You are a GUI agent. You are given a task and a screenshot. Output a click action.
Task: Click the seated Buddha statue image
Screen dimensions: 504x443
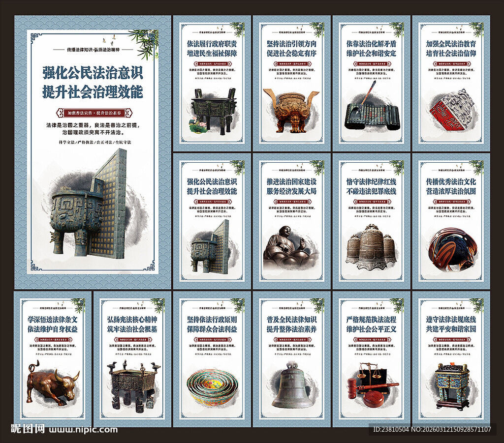(x=291, y=248)
